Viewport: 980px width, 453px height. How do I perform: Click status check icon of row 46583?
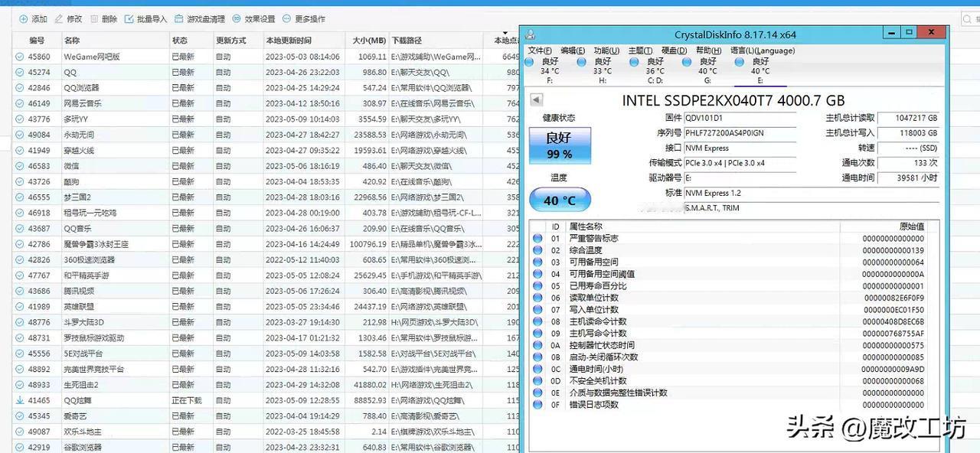point(20,166)
